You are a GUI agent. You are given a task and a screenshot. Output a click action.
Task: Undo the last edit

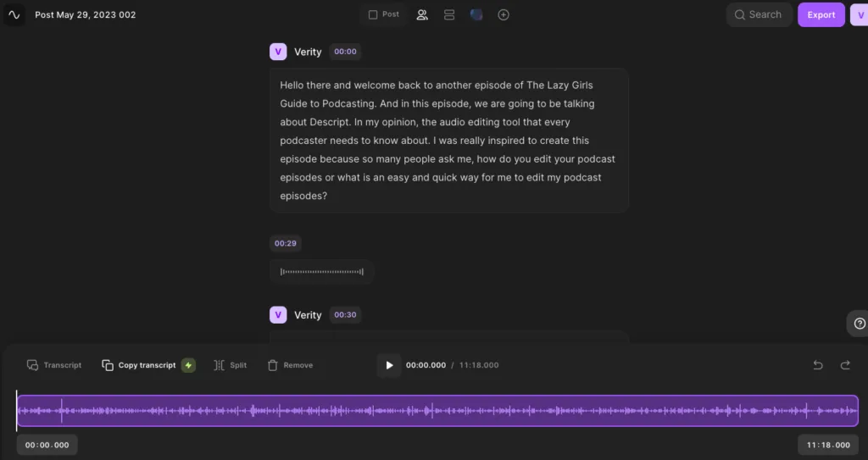pyautogui.click(x=818, y=365)
